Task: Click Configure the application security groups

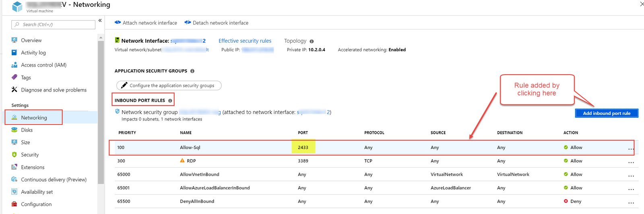Action: [x=169, y=85]
